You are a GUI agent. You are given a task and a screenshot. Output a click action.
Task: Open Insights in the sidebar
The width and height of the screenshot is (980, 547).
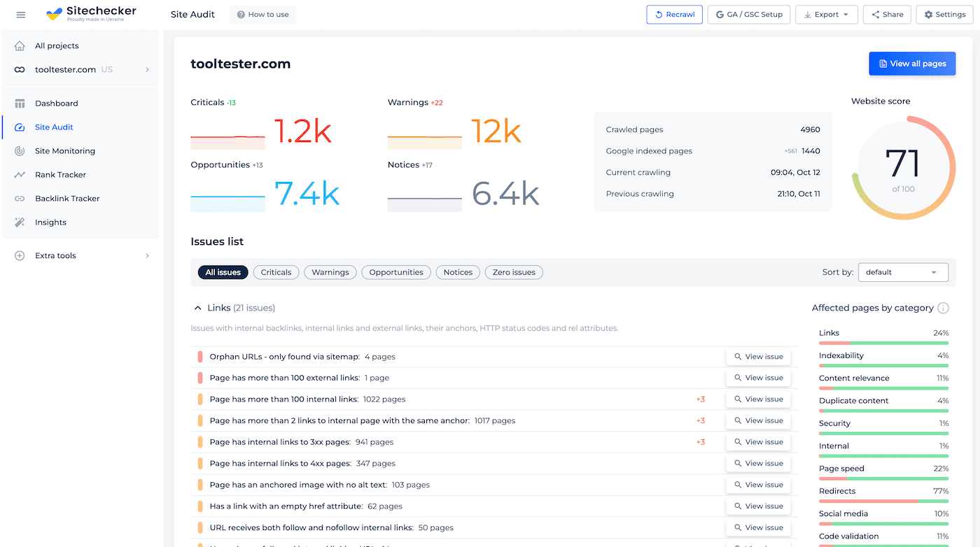click(x=80, y=222)
